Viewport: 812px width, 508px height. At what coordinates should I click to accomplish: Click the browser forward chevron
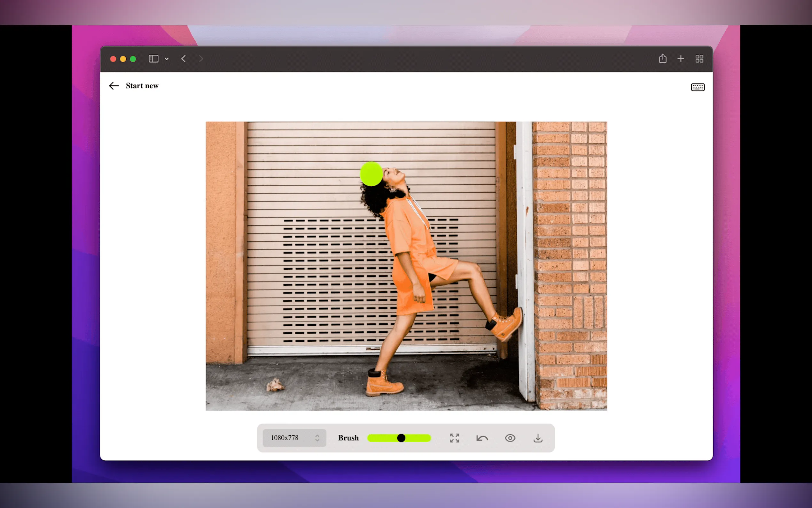click(x=201, y=59)
